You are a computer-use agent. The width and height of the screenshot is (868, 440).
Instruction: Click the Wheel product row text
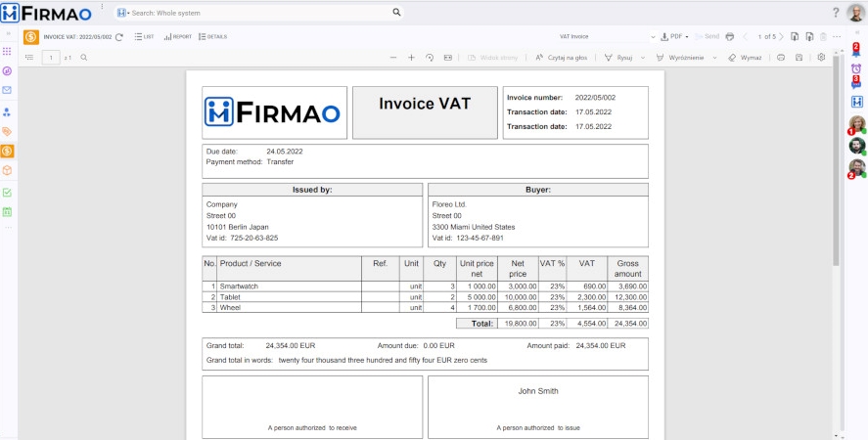230,307
